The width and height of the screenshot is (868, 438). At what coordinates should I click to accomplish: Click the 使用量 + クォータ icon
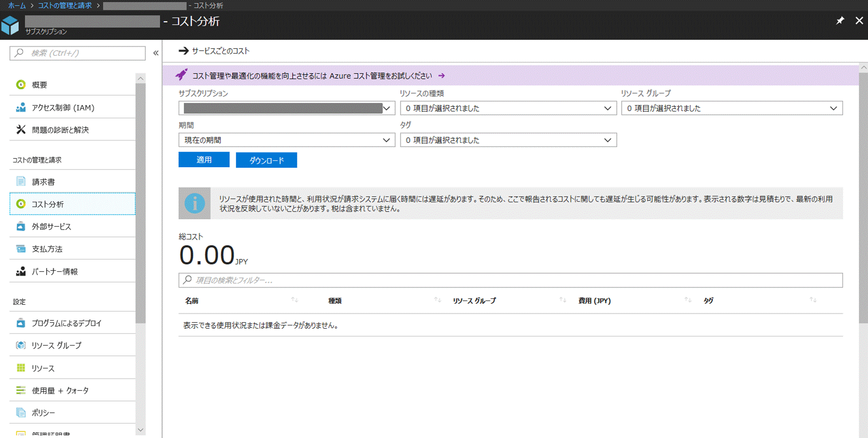tap(21, 390)
